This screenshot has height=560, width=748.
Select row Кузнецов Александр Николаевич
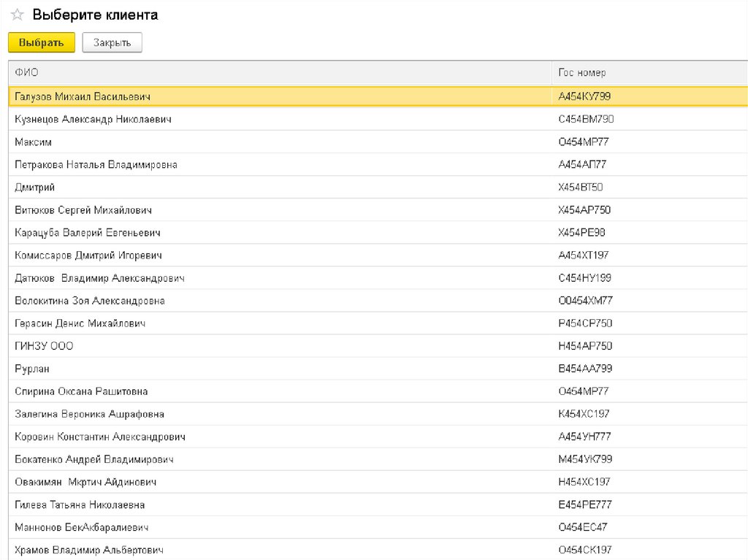pos(93,119)
